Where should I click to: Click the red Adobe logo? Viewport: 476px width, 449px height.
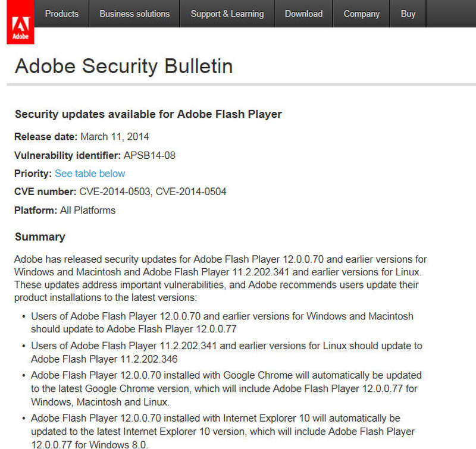pyautogui.click(x=20, y=27)
